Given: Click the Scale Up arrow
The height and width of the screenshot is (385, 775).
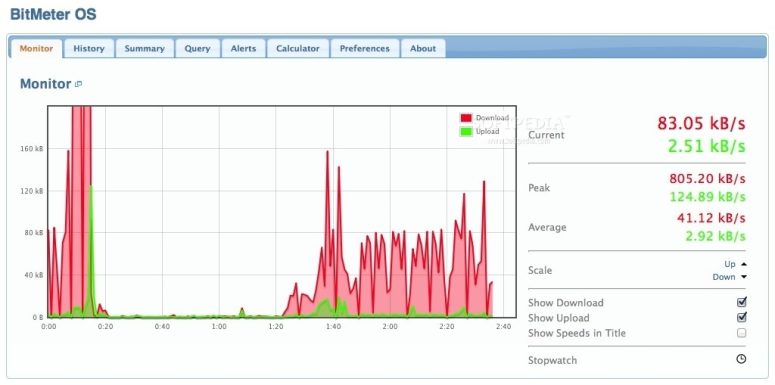Looking at the screenshot, I should pyautogui.click(x=744, y=264).
